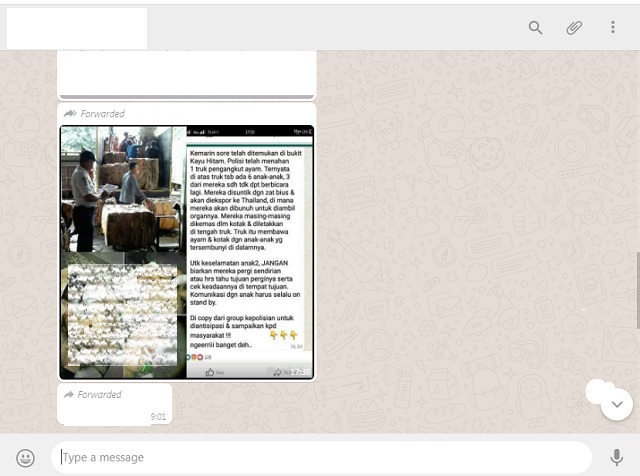Jump to latest messages with down chevron

pyautogui.click(x=616, y=404)
